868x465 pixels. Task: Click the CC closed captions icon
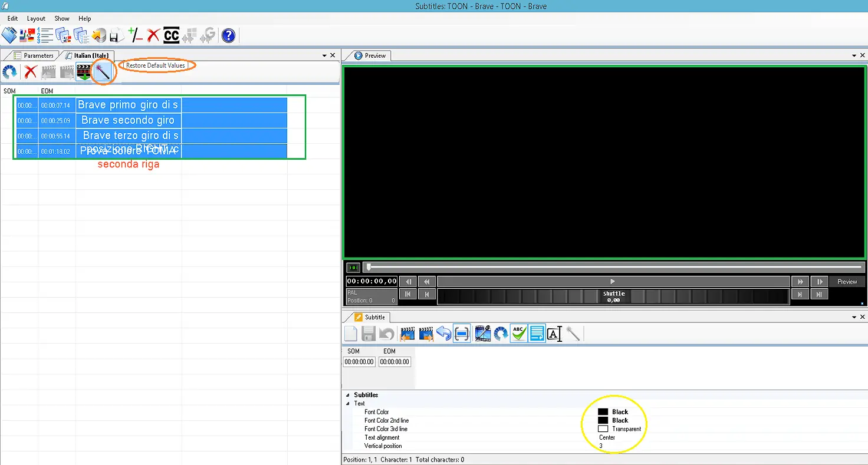point(171,35)
